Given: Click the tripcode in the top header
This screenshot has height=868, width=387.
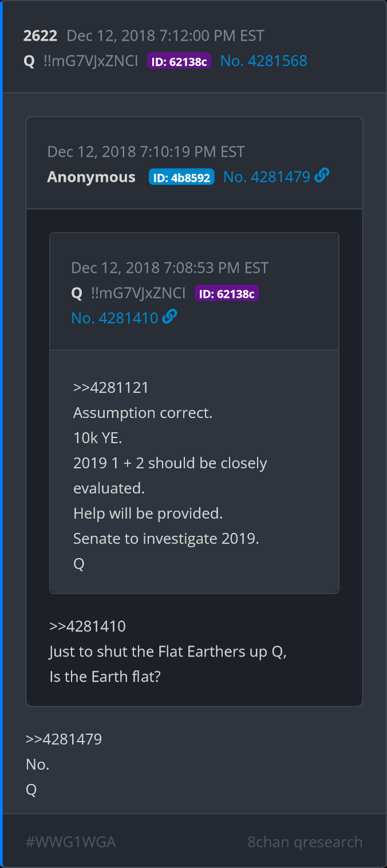Looking at the screenshot, I should (90, 61).
